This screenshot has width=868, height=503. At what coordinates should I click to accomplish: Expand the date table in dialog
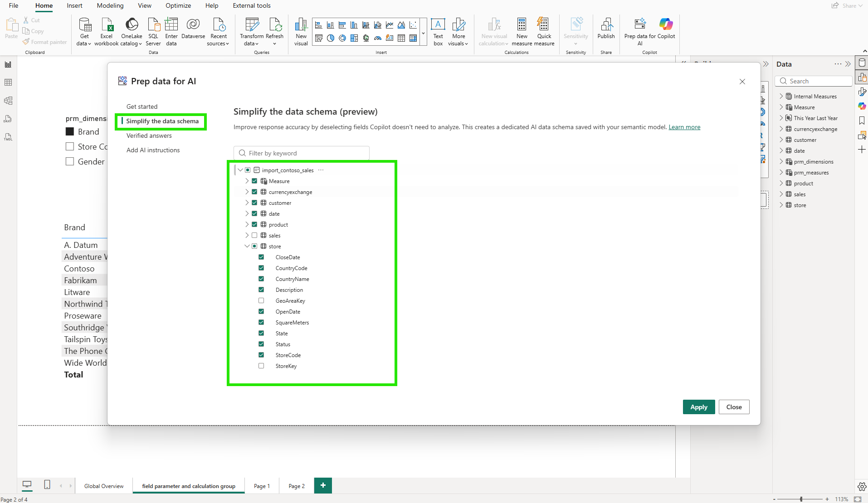pos(247,213)
